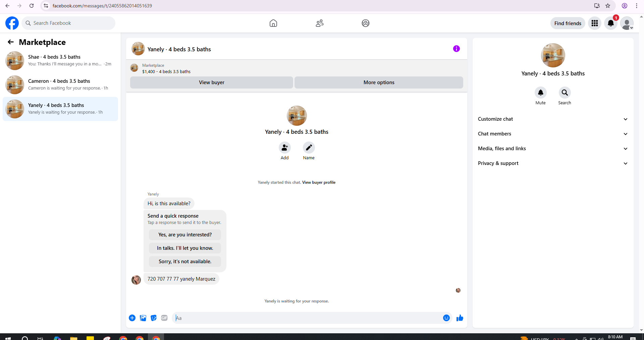Image resolution: width=644 pixels, height=340 pixels.
Task: Open Chrome profile icon in toolbar
Action: [x=625, y=6]
